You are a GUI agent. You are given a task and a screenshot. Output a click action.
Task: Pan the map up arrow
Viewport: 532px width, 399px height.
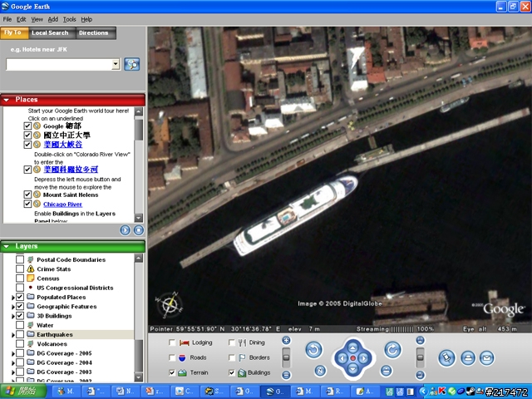(352, 347)
